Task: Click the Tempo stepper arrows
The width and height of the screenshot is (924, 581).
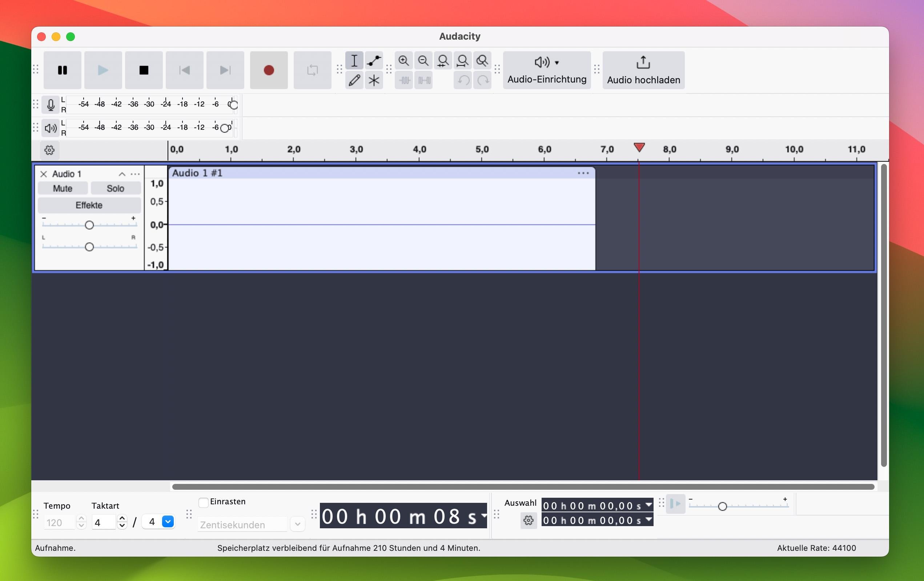Action: 81,522
